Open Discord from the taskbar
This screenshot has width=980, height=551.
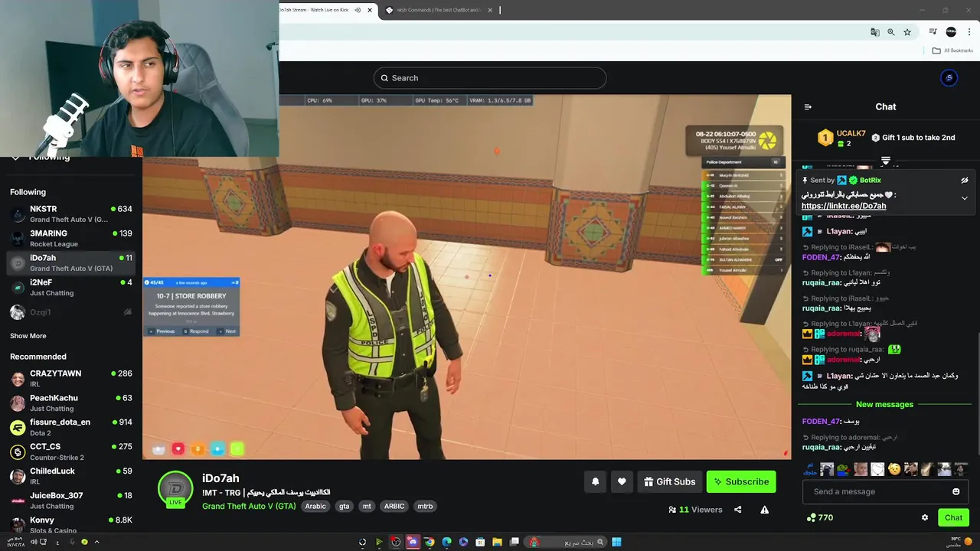tap(413, 542)
